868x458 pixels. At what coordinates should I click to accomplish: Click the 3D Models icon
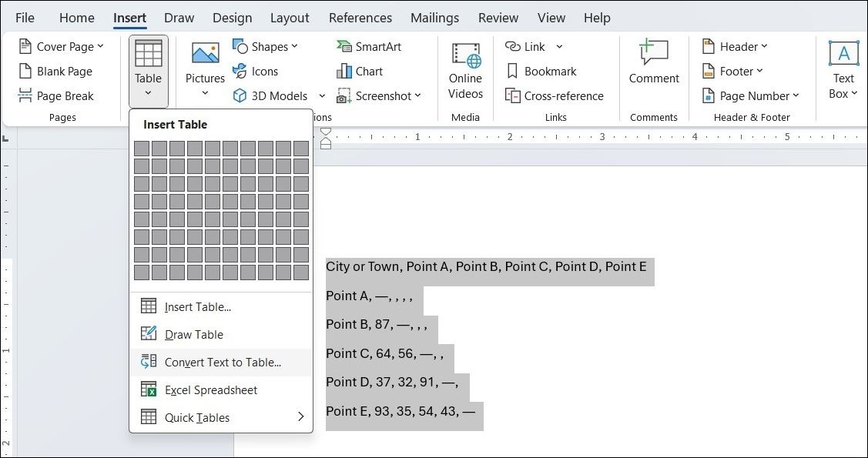point(240,95)
